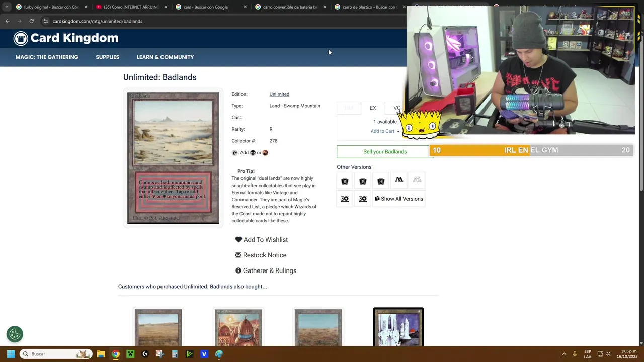Click the Restock Notice envelope link

261,255
